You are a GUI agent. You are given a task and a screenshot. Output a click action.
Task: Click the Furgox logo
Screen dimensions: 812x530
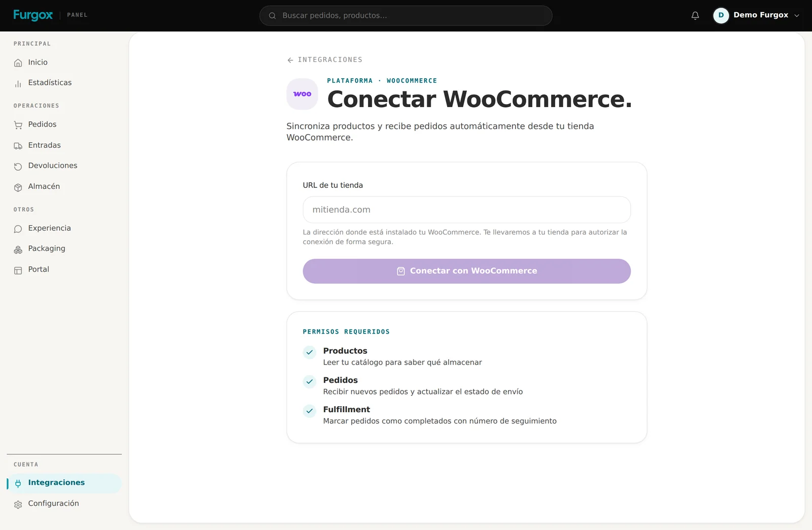click(x=33, y=15)
